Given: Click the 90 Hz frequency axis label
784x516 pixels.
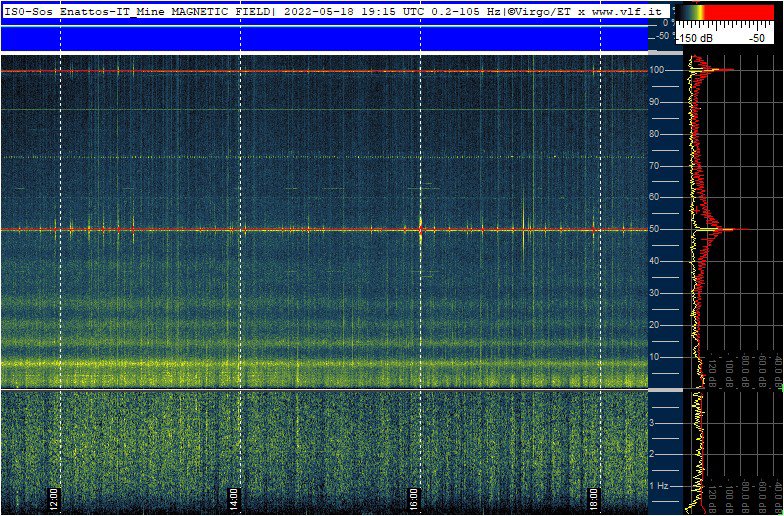Looking at the screenshot, I should coord(659,102).
